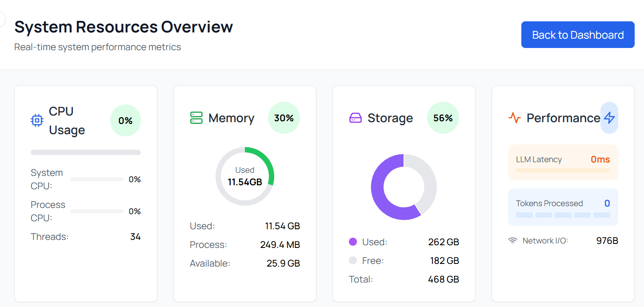The height and width of the screenshot is (307, 644).
Task: Select the Tokens Processed card
Action: (x=563, y=207)
